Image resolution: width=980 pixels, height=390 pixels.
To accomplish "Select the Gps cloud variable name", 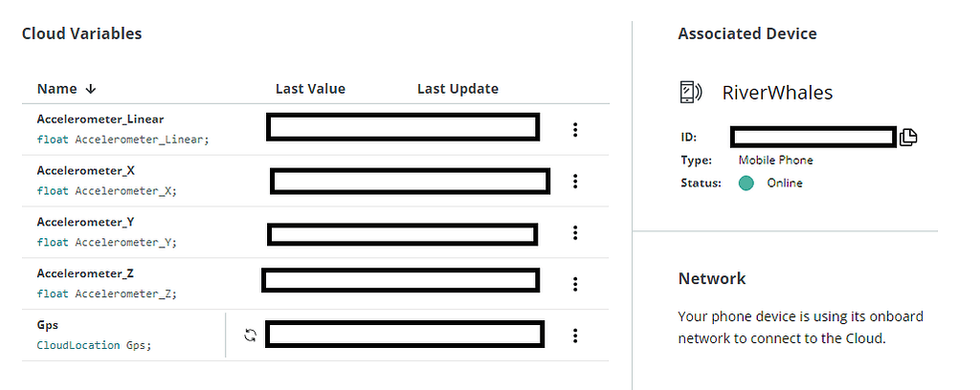I will 48,325.
